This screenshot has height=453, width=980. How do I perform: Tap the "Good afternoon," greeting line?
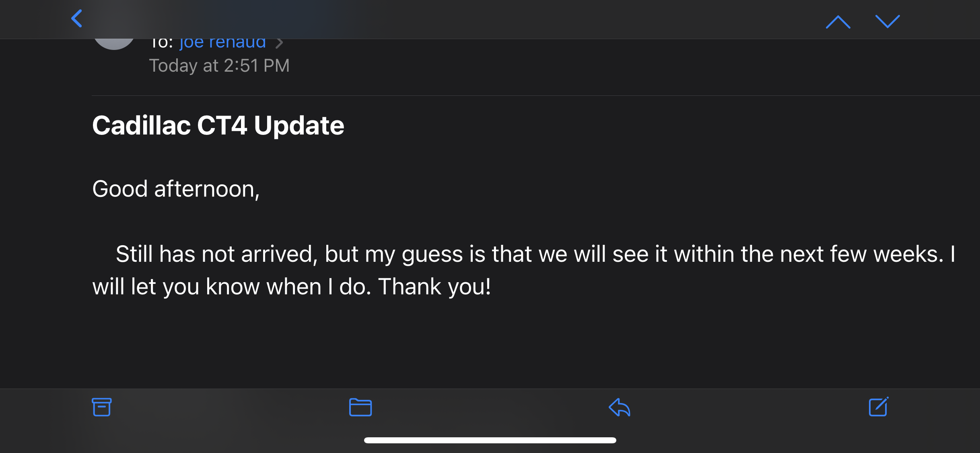(176, 189)
